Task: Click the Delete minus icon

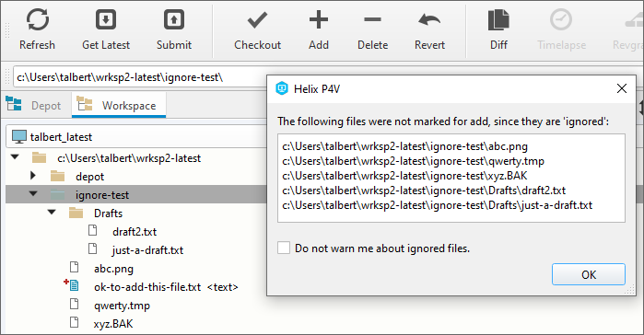Action: (372, 19)
